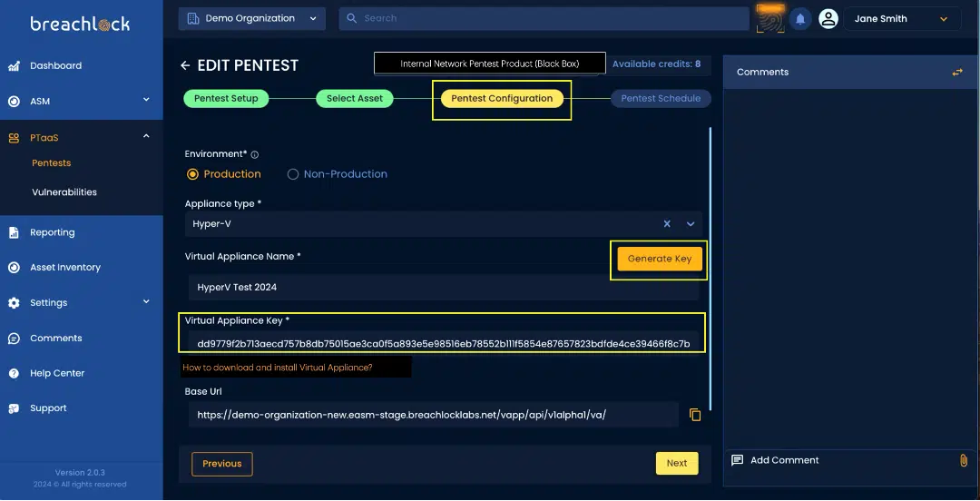
Task: Click the Add Comment message icon
Action: [x=738, y=460]
